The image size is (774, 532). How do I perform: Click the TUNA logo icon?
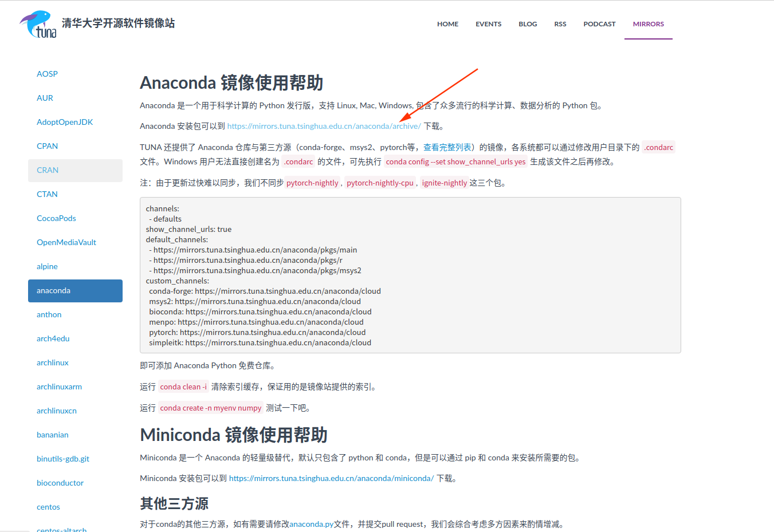[x=38, y=24]
